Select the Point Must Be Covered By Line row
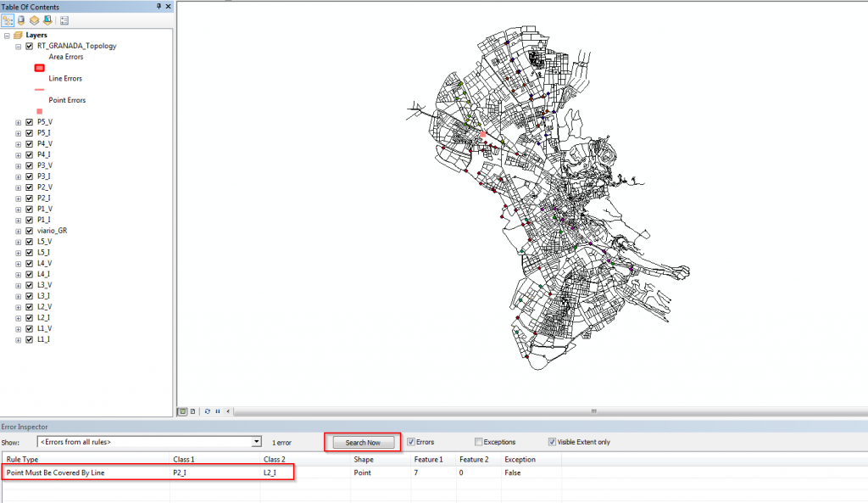This screenshot has height=503, width=868. (x=55, y=472)
